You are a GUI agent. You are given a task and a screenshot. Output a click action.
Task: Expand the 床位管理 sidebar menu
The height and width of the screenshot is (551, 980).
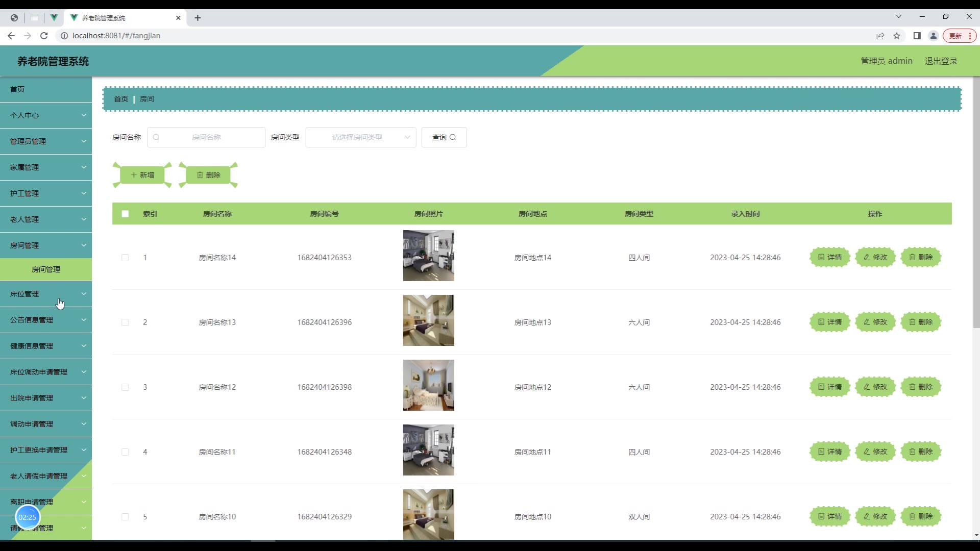[46, 294]
